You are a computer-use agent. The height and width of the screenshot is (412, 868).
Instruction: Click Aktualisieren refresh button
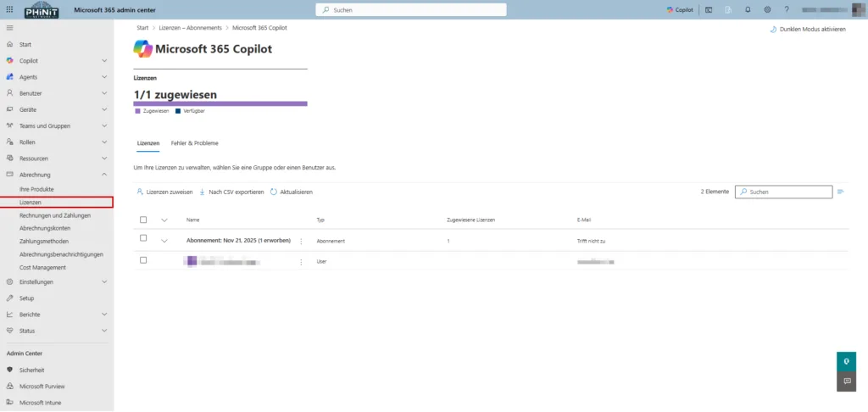click(x=292, y=192)
